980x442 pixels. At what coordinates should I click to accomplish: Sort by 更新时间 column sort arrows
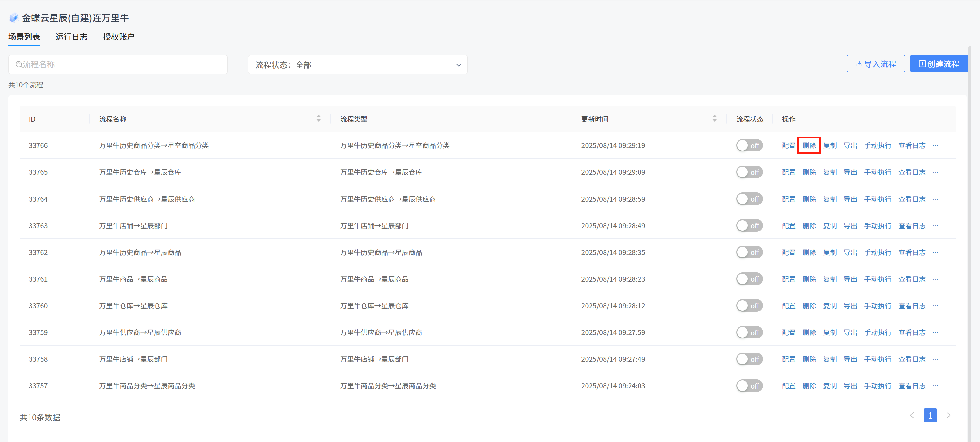pyautogui.click(x=714, y=118)
